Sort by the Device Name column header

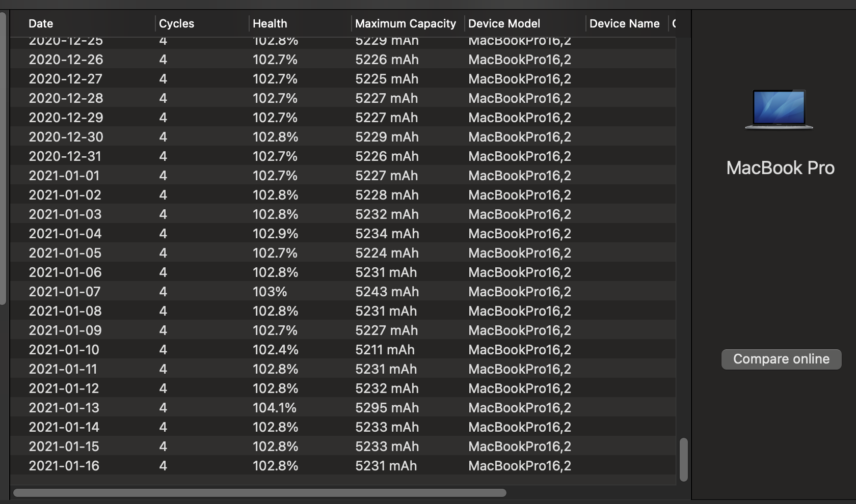624,23
